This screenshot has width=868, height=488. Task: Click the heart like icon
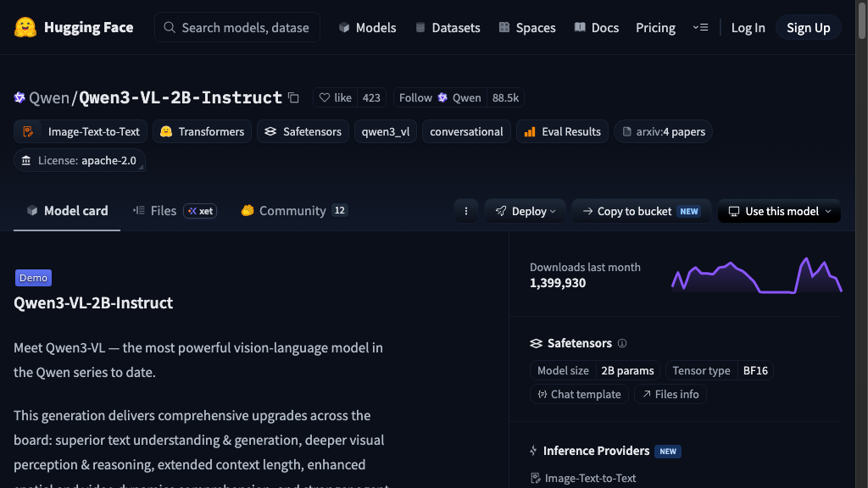tap(325, 98)
